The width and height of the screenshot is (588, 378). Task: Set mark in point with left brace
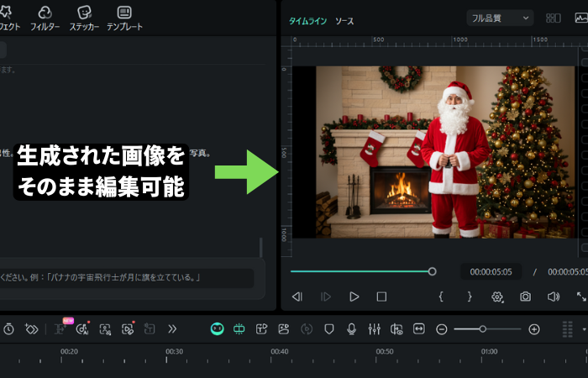[x=441, y=297]
